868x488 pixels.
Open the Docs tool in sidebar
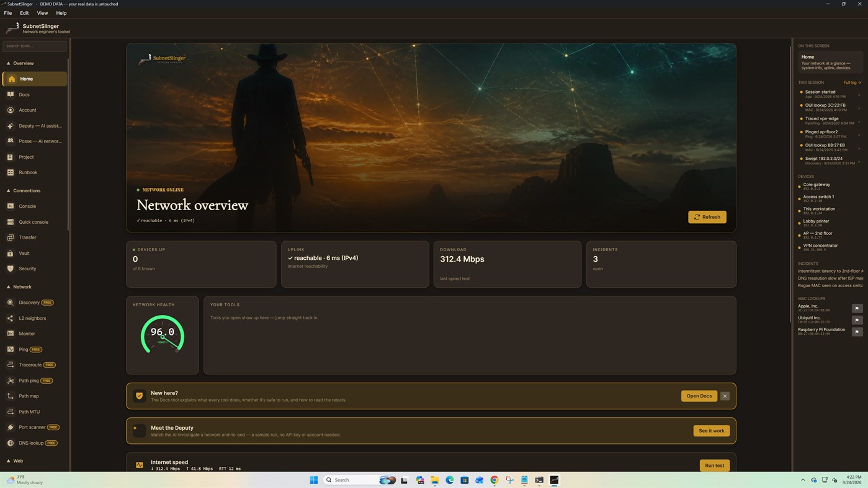34,94
